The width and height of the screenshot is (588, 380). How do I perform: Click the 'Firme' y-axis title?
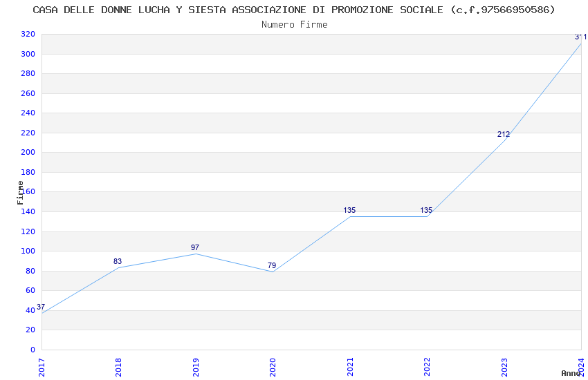click(20, 193)
